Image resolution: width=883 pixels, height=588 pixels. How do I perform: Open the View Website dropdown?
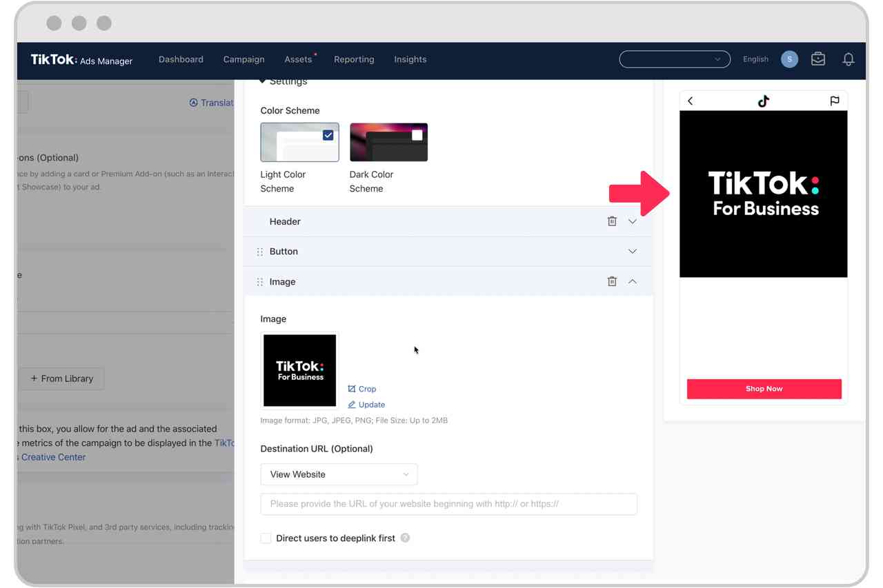[339, 474]
